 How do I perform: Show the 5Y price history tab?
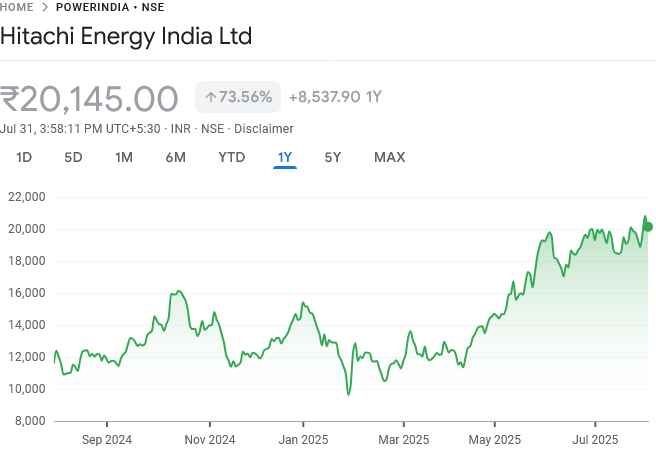tap(333, 157)
